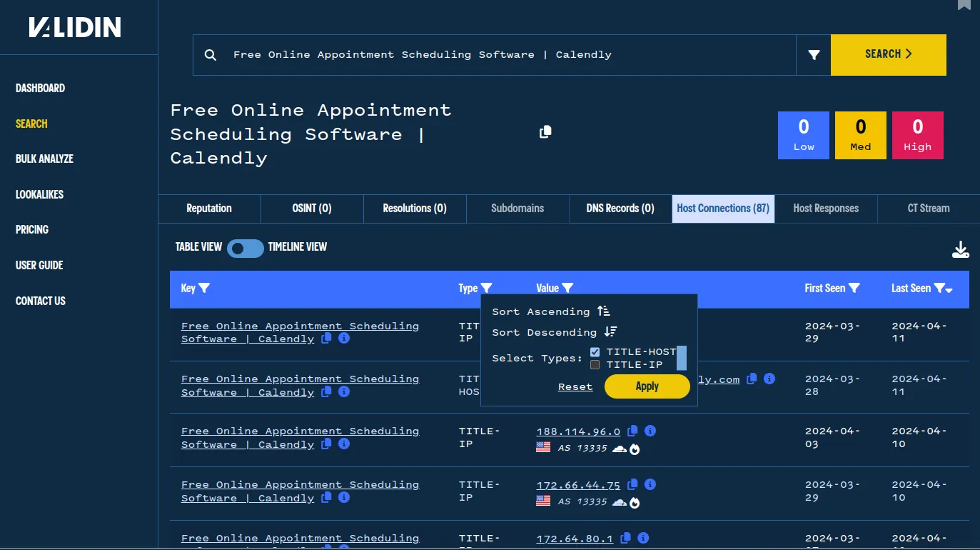980x550 pixels.
Task: Click the blue Low score tile
Action: [x=804, y=135]
